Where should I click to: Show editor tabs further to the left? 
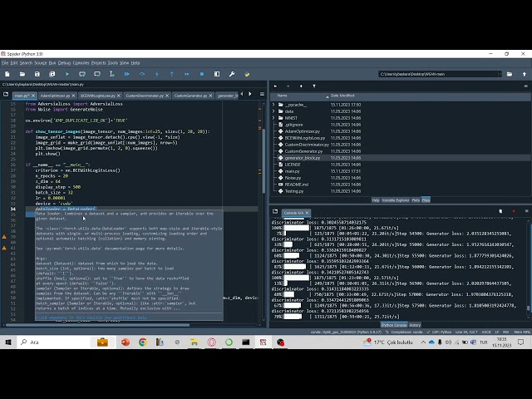tap(242, 94)
